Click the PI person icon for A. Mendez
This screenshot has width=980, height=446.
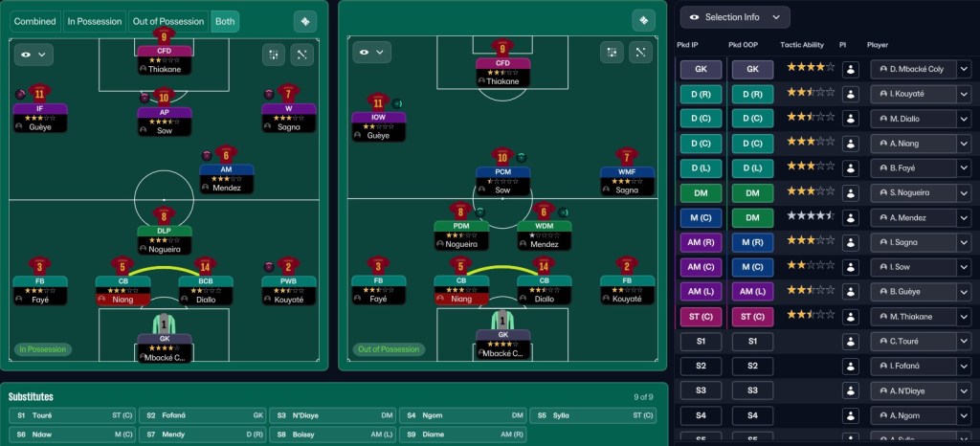tap(850, 217)
